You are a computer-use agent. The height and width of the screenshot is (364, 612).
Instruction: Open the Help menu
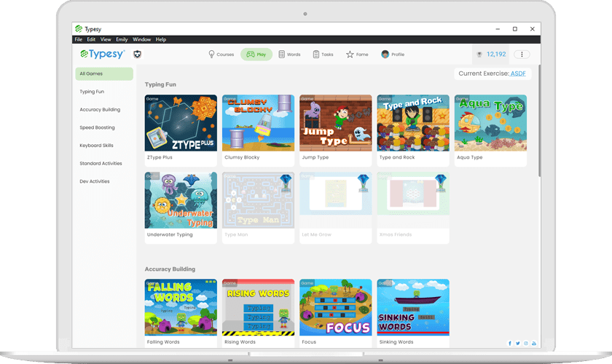(161, 39)
